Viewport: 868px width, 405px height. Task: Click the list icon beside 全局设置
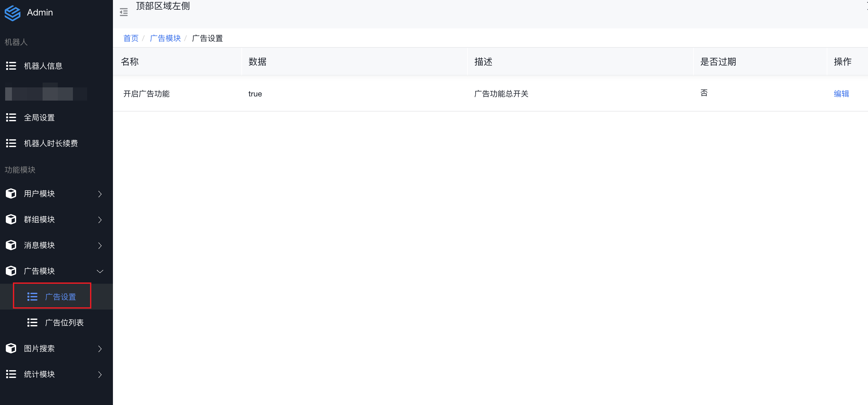[11, 117]
